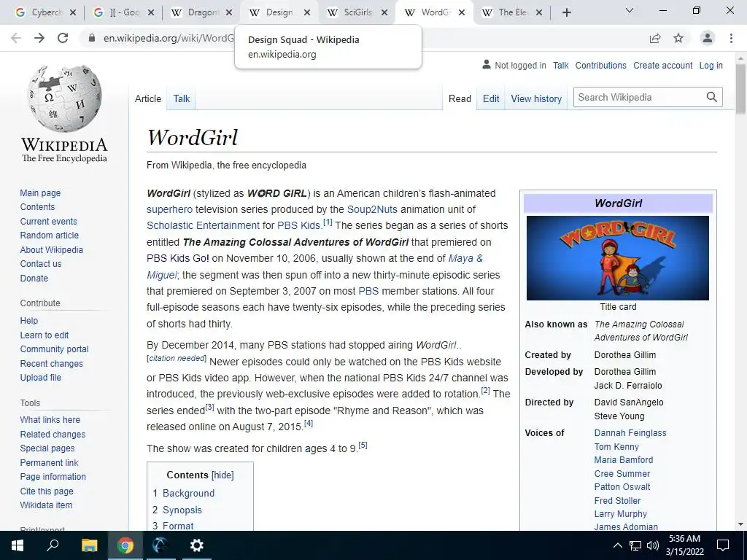Close The Electric tab
Image resolution: width=747 pixels, height=560 pixels.
tap(539, 13)
